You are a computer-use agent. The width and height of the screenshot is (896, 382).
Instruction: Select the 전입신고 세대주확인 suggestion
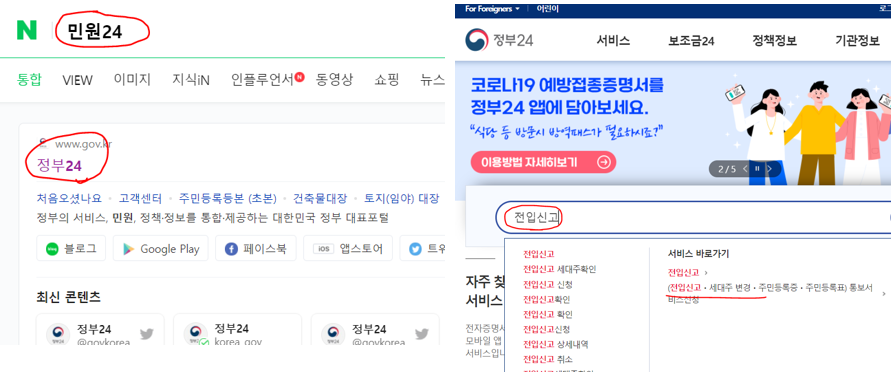click(x=559, y=269)
